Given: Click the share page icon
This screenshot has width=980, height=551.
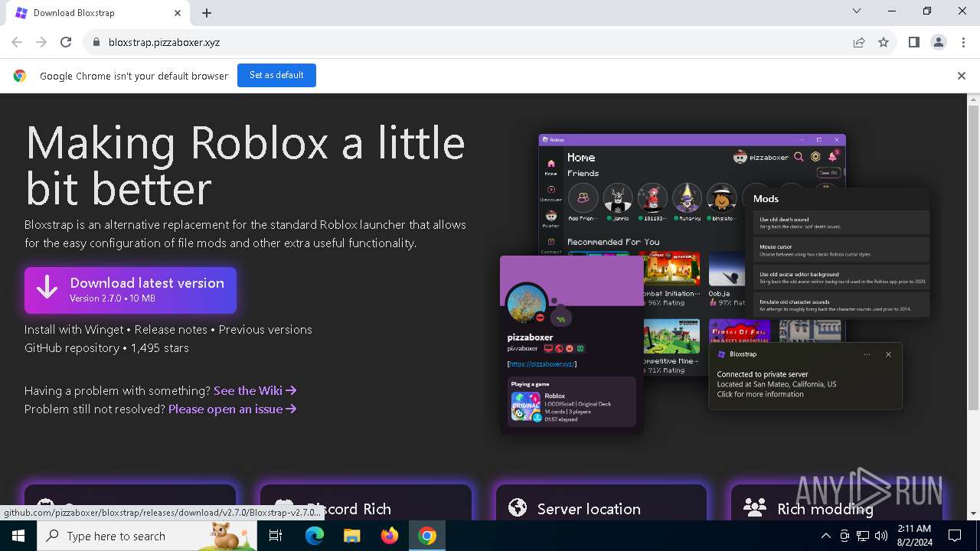Looking at the screenshot, I should click(x=859, y=42).
